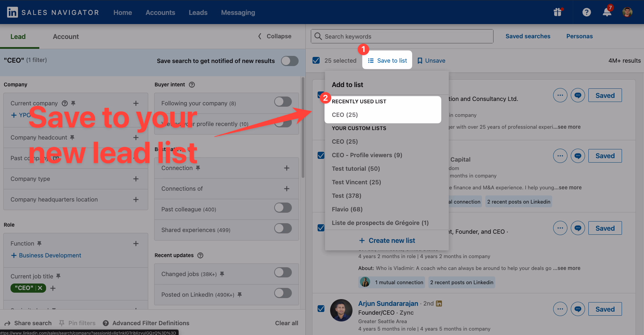Switch to the Account tab
This screenshot has width=644, height=335.
click(x=66, y=37)
